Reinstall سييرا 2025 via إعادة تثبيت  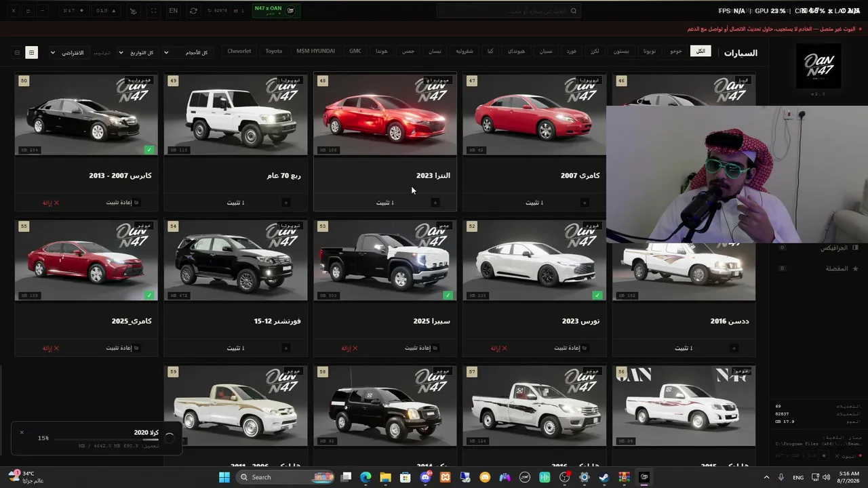pos(421,348)
